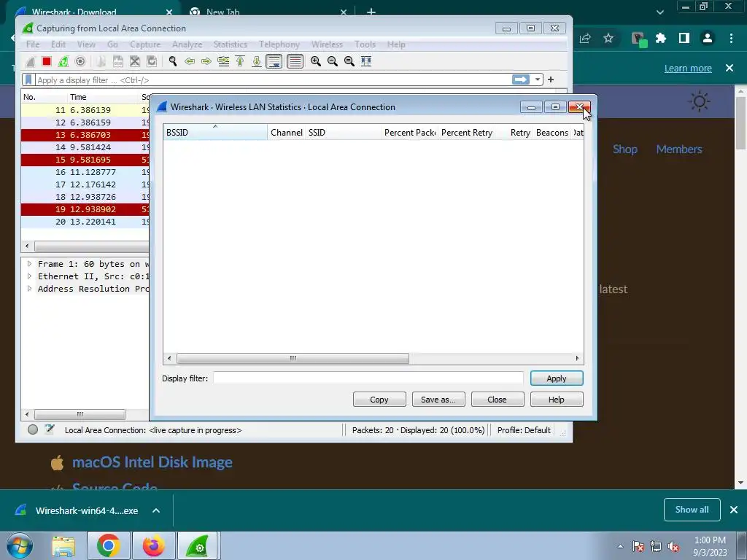Click the grey shark fin start capture icon
The height and width of the screenshot is (560, 747).
[30, 61]
